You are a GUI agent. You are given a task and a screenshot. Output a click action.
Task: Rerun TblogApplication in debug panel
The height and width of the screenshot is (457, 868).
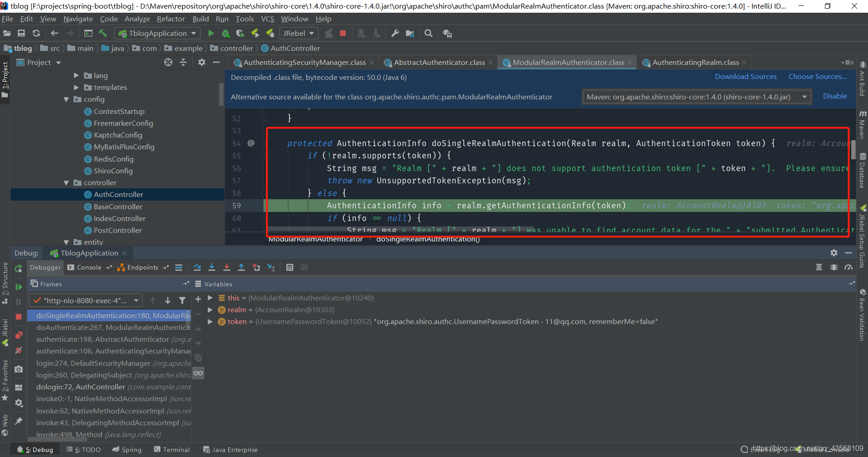[x=19, y=268]
